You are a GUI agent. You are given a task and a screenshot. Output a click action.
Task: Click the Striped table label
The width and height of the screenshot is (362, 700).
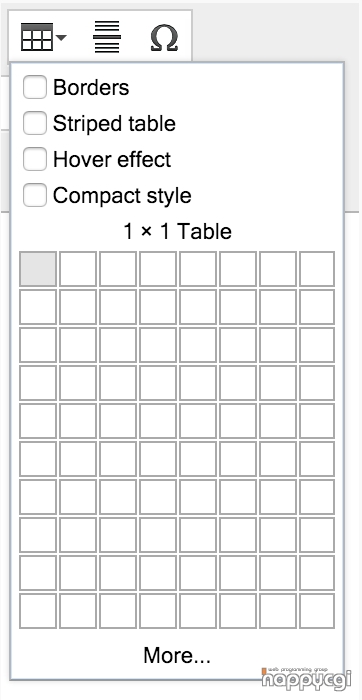click(114, 124)
